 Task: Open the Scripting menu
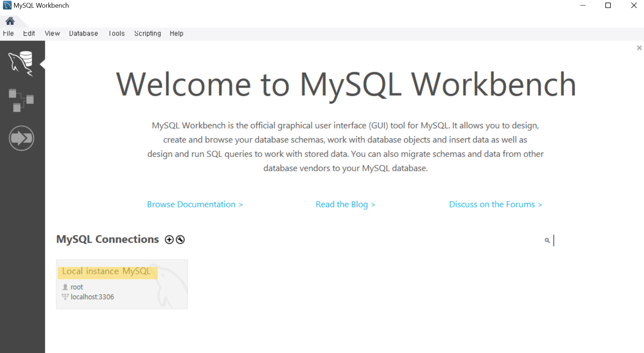(147, 34)
